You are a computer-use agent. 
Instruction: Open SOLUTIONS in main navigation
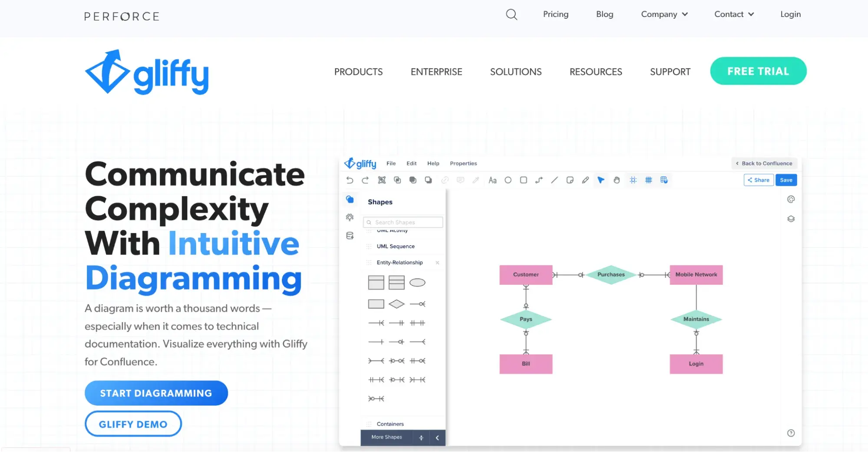[x=516, y=72]
